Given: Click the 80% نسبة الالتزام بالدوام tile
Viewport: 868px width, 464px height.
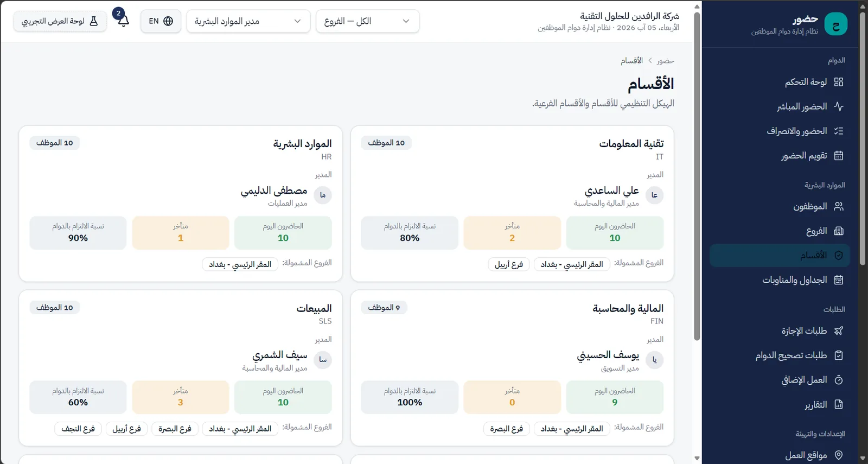Looking at the screenshot, I should (x=410, y=233).
